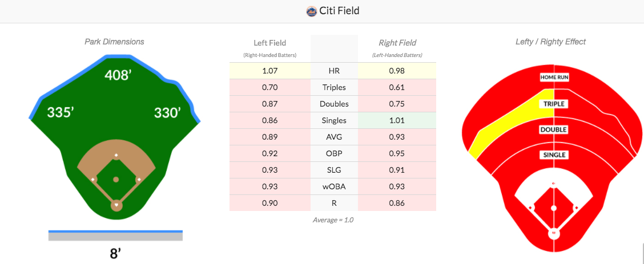Click the Citi Field title text

pos(339,11)
